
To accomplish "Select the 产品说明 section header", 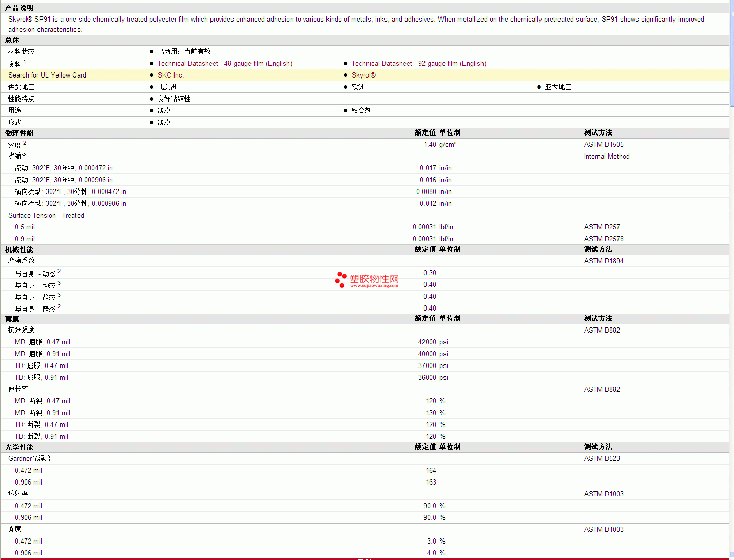I will 20,8.
